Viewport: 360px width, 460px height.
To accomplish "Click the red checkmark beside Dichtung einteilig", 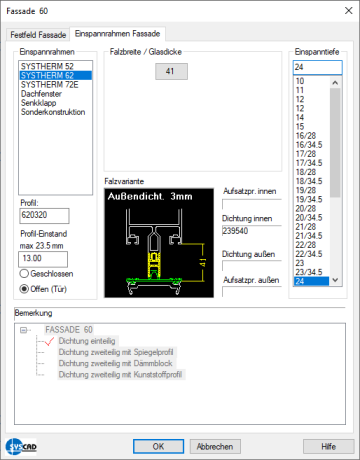I will point(49,341).
